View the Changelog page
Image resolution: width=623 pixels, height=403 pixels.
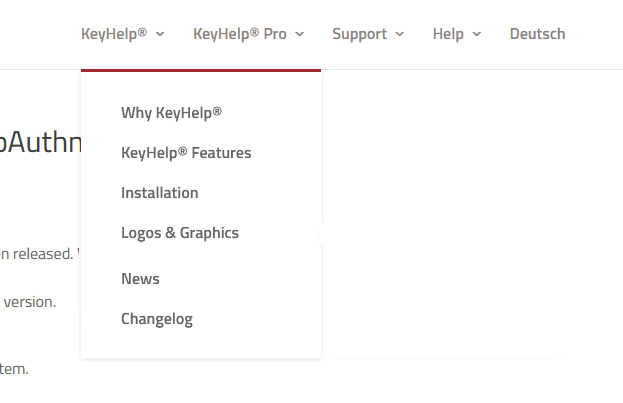[x=157, y=319]
